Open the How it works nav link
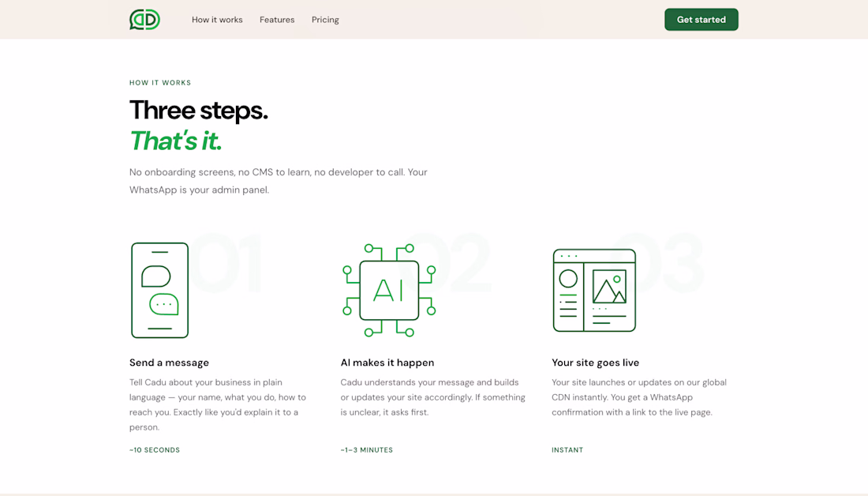 [x=217, y=20]
